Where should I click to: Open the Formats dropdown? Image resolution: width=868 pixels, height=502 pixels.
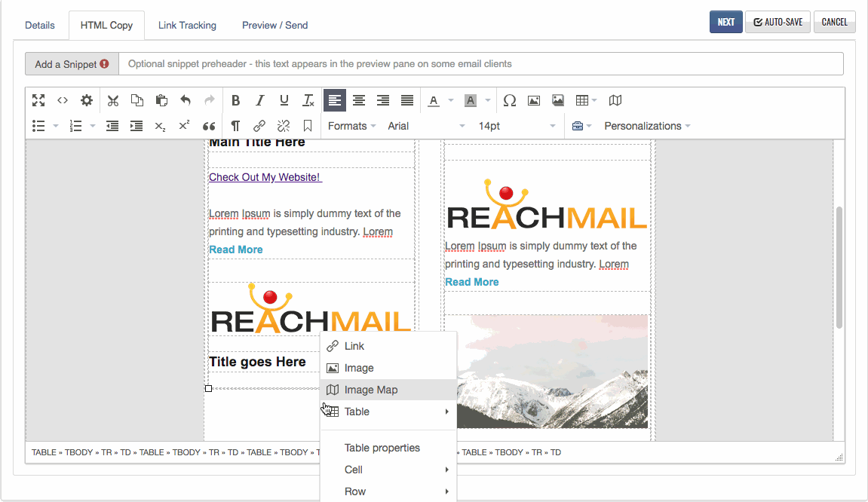[x=351, y=126]
